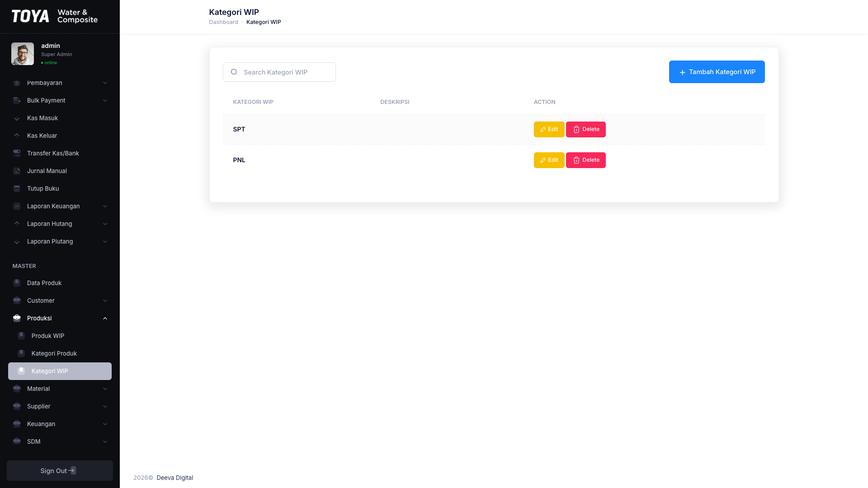868x488 pixels.
Task: Collapse the Produksi submenu chevron
Action: pos(105,319)
